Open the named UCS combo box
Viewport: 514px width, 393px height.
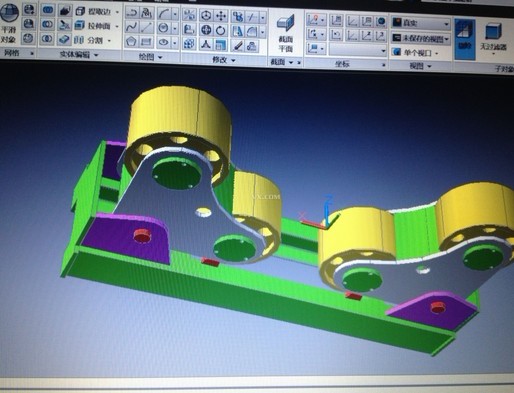click(x=358, y=50)
